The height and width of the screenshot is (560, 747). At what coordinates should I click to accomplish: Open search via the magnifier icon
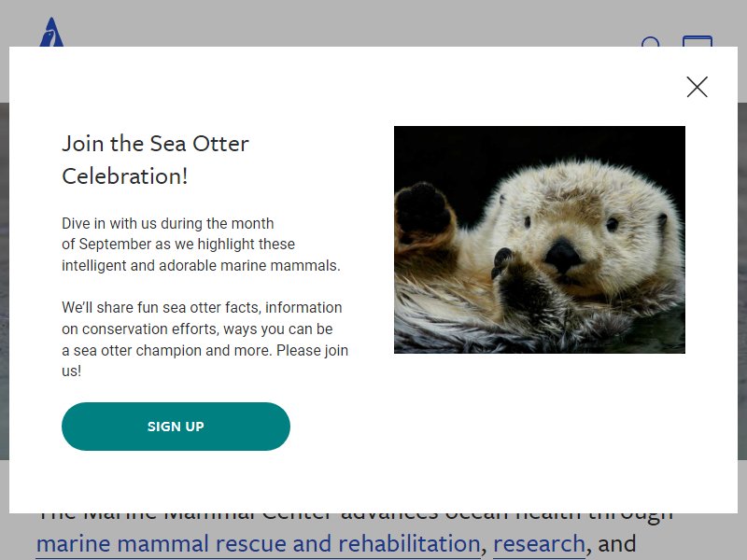[x=651, y=41]
